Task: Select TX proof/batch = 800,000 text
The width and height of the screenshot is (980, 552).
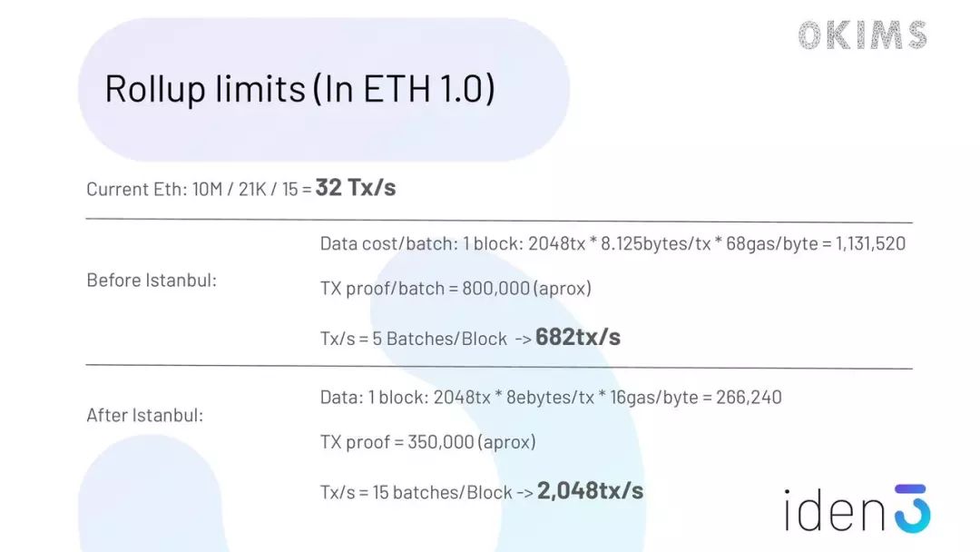Action: 456,289
